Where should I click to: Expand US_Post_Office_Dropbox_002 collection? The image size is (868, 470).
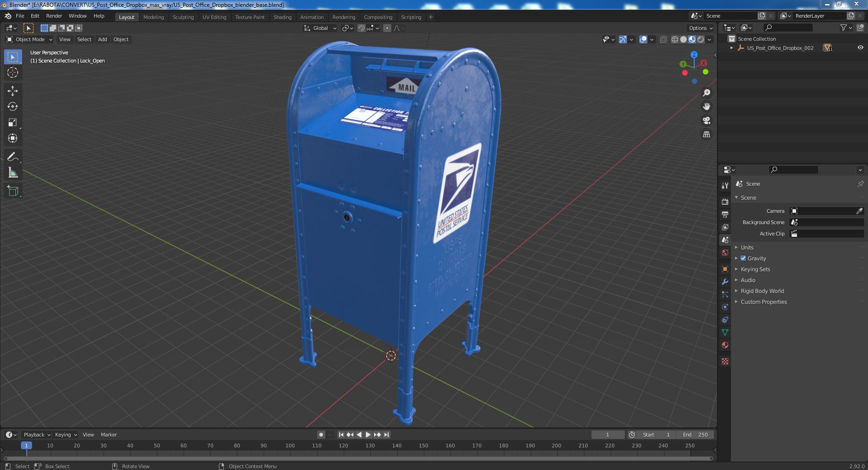tap(732, 48)
